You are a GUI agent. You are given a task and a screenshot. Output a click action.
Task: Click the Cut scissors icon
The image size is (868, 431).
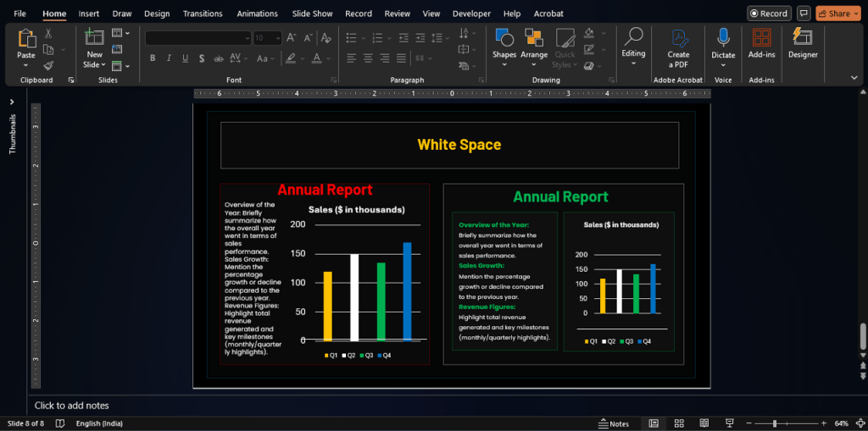point(48,34)
